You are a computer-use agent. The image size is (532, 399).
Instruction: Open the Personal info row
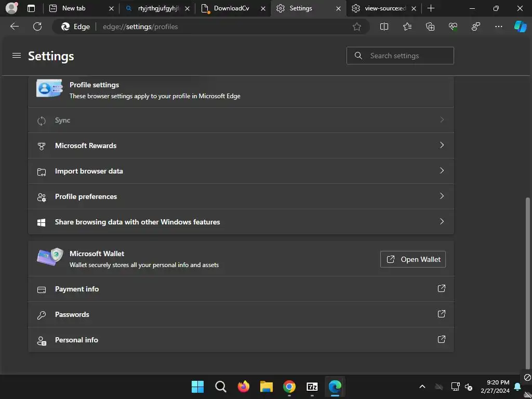click(x=241, y=340)
